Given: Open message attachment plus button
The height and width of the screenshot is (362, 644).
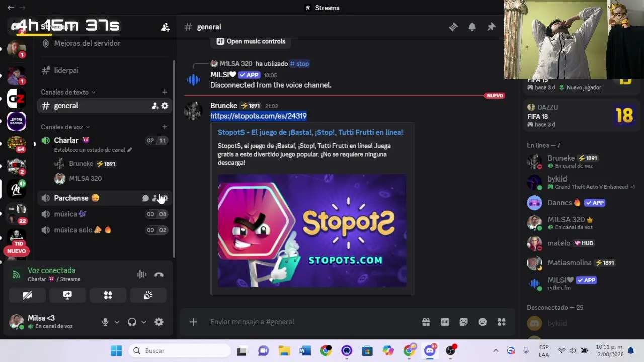Looking at the screenshot, I should pos(193,322).
